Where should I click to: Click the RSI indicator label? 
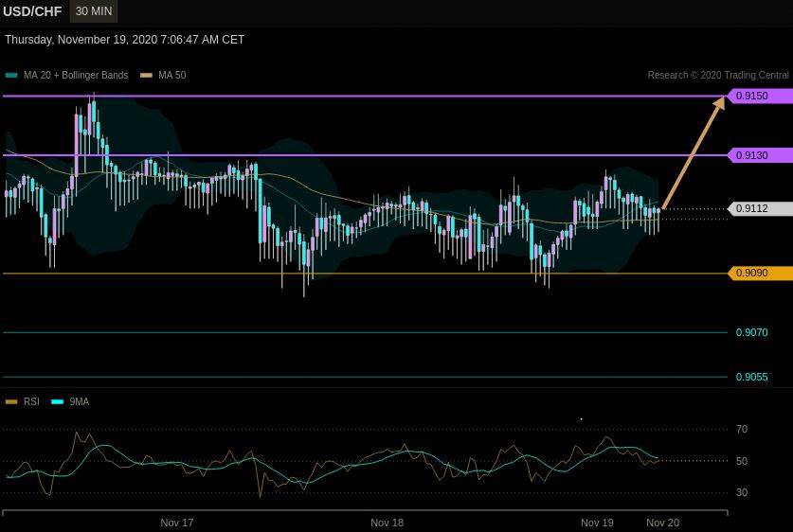coord(31,401)
